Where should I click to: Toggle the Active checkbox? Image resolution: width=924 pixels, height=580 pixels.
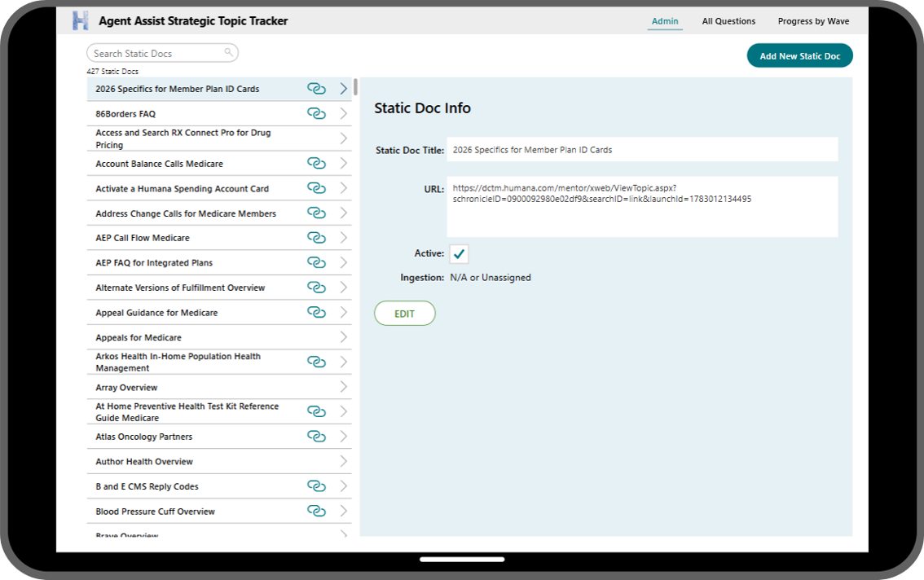[x=459, y=254]
